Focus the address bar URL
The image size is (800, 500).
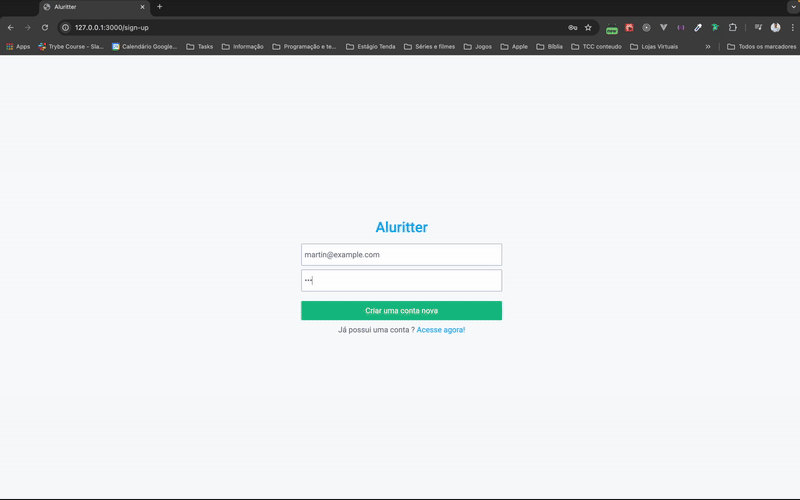[x=112, y=28]
